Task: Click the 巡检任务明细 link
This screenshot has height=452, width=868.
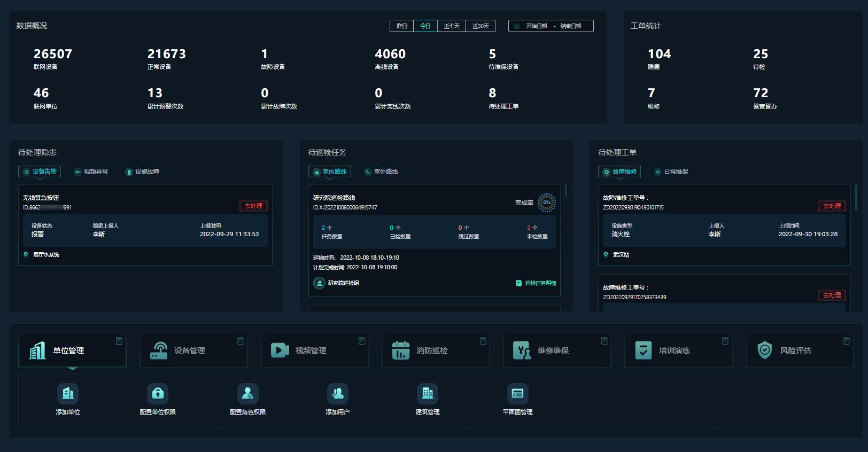Action: pos(536,283)
